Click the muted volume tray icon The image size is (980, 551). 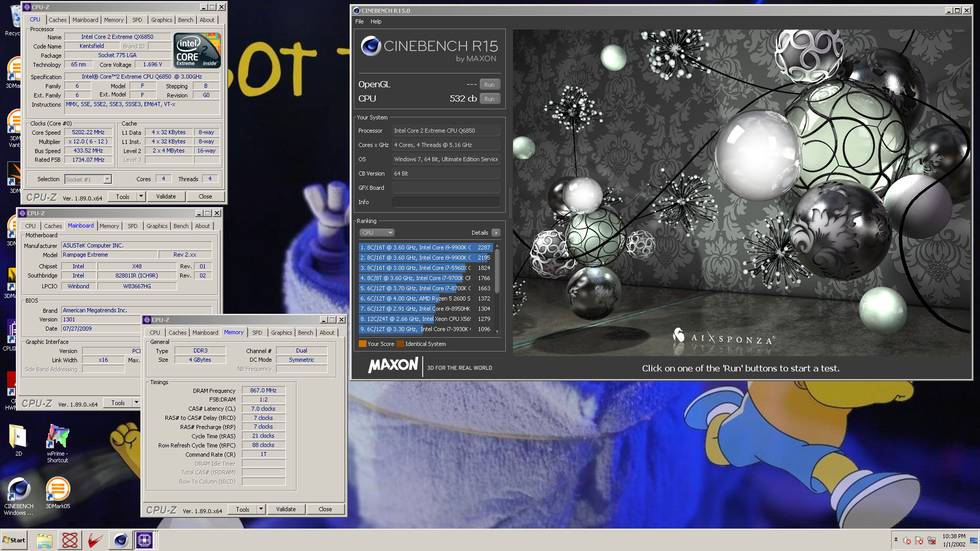pos(907,540)
